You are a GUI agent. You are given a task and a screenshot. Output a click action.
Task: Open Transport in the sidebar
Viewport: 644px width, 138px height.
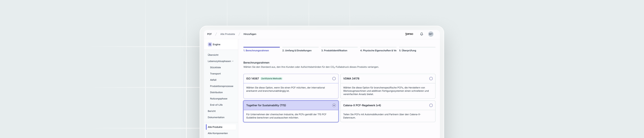[x=215, y=74]
